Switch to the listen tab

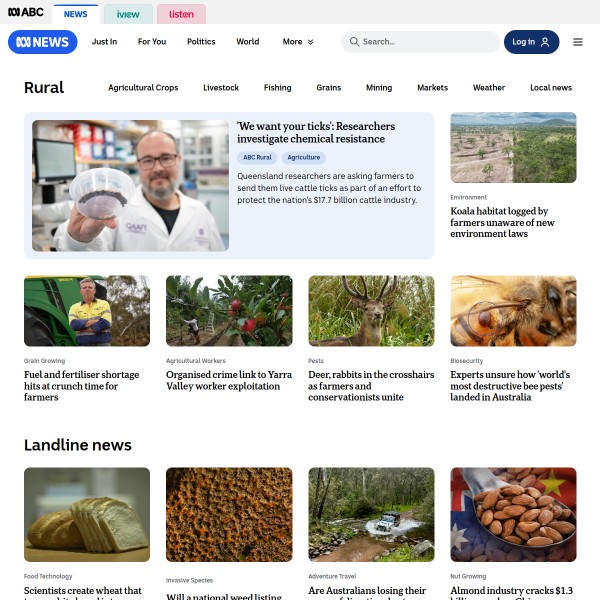tap(181, 14)
